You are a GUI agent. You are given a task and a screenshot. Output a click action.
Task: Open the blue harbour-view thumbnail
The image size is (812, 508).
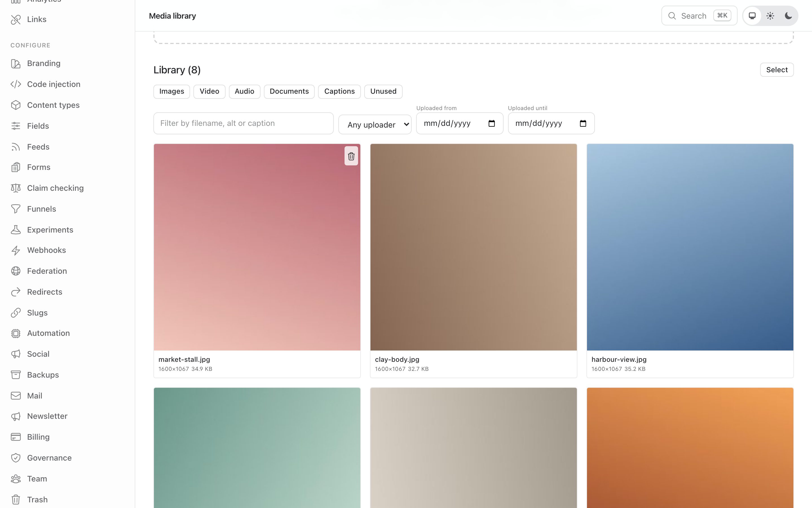(x=690, y=247)
